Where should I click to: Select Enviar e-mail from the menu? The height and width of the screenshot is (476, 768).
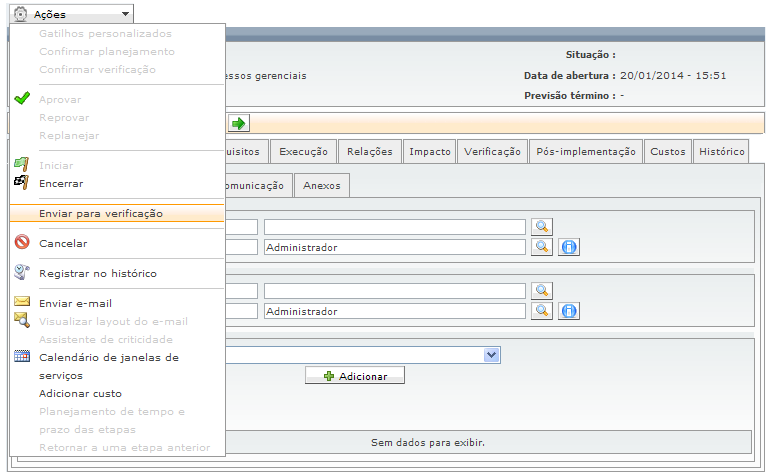(75, 303)
